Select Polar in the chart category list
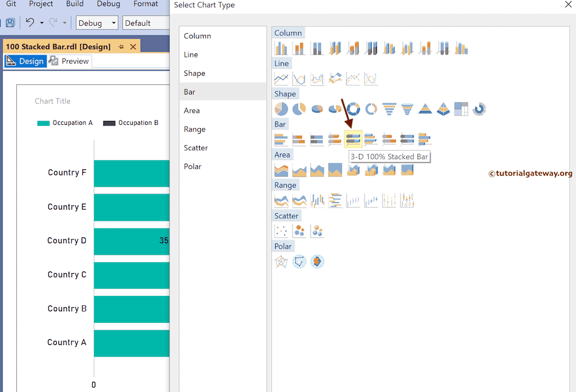This screenshot has width=576, height=392. (223, 166)
